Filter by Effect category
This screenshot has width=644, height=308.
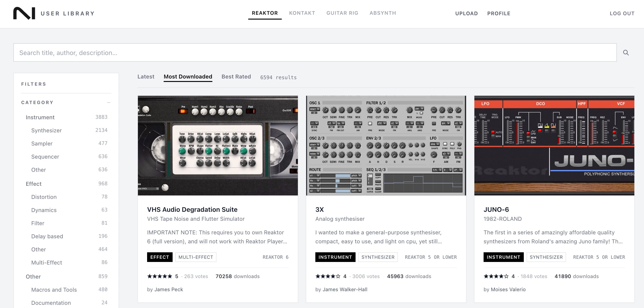coord(34,184)
